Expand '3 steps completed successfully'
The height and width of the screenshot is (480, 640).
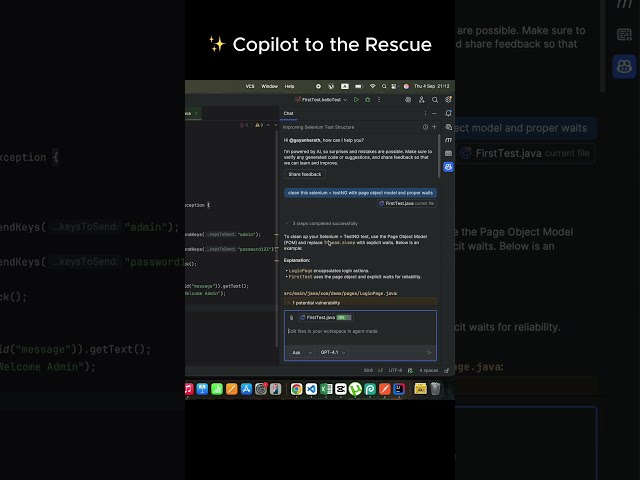point(322,223)
